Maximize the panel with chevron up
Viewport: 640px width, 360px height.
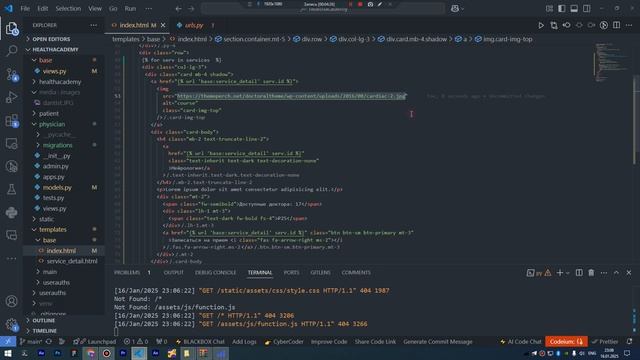pyautogui.click(x=616, y=273)
